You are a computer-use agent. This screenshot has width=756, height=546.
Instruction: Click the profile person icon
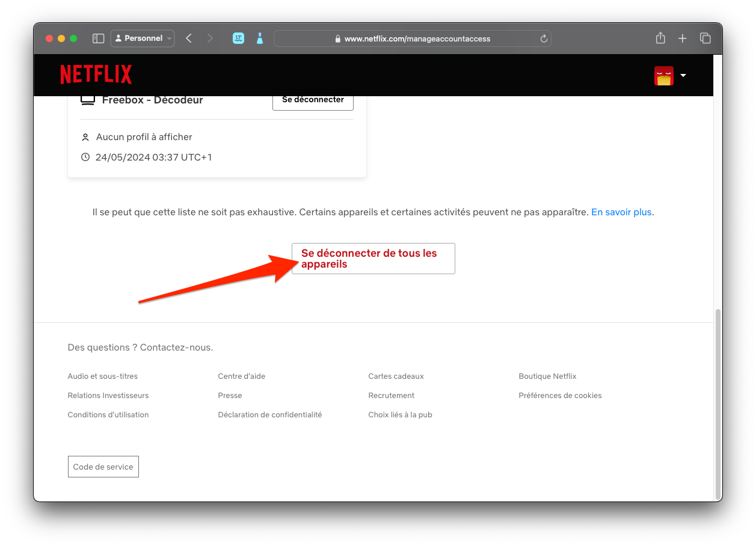click(85, 137)
